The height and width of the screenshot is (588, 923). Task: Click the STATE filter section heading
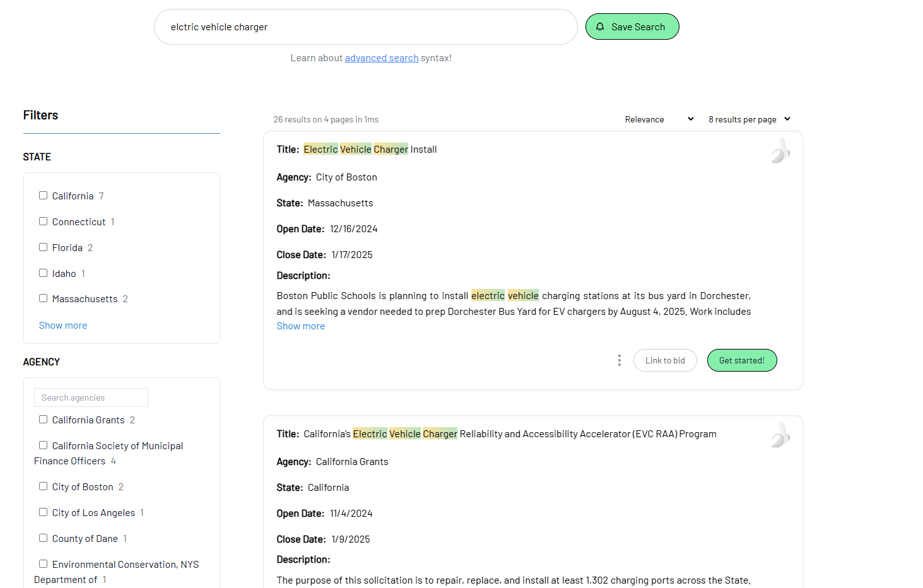click(37, 157)
